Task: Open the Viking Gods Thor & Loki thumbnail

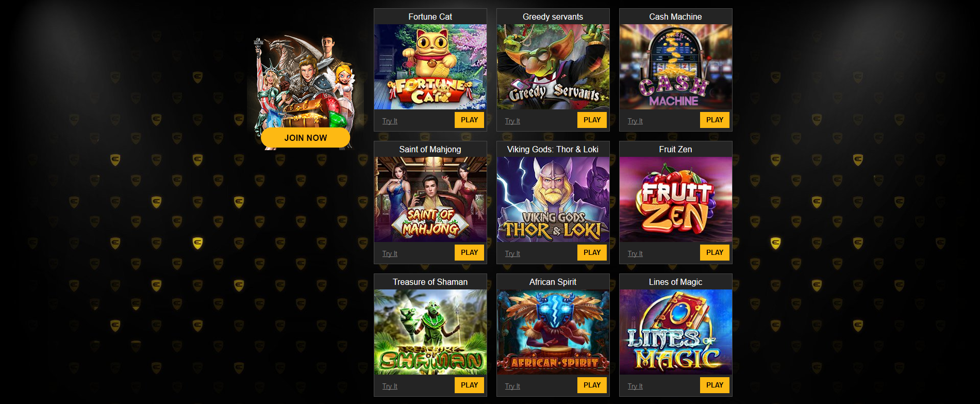Action: click(553, 199)
